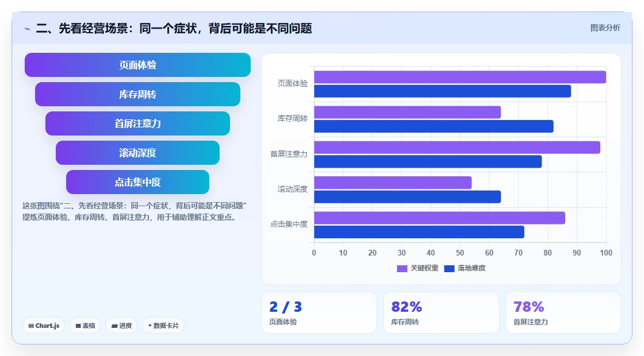
Task: Select the 点击集中度 funnel stage
Action: (x=137, y=182)
